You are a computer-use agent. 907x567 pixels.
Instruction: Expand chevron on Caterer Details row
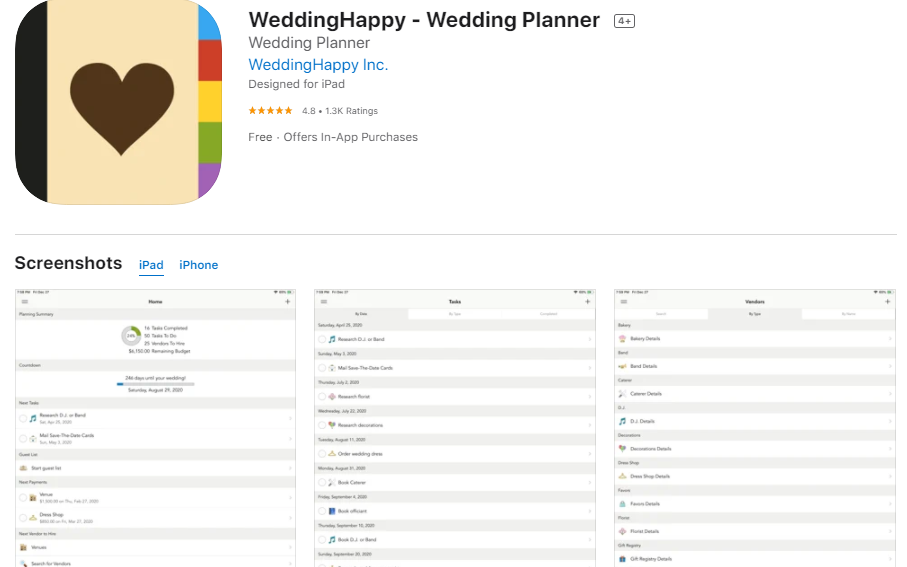click(x=890, y=393)
